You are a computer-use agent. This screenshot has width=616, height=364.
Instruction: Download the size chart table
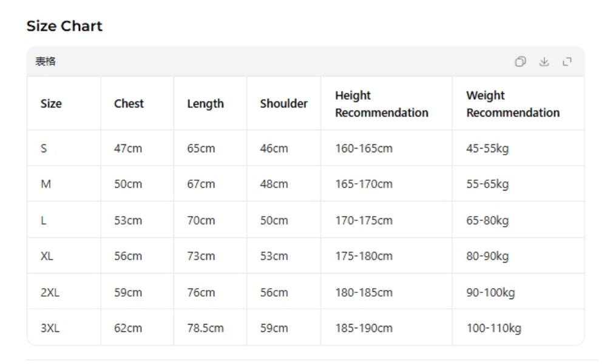coord(544,61)
